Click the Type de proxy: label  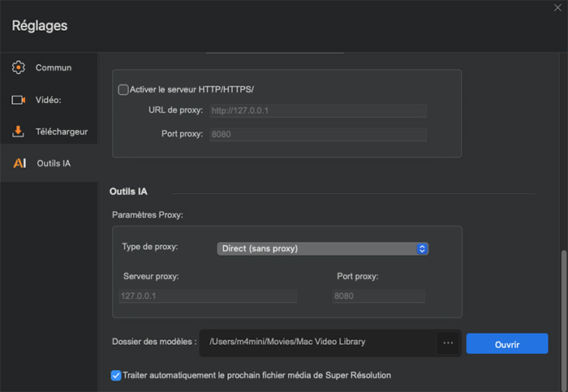pos(150,247)
